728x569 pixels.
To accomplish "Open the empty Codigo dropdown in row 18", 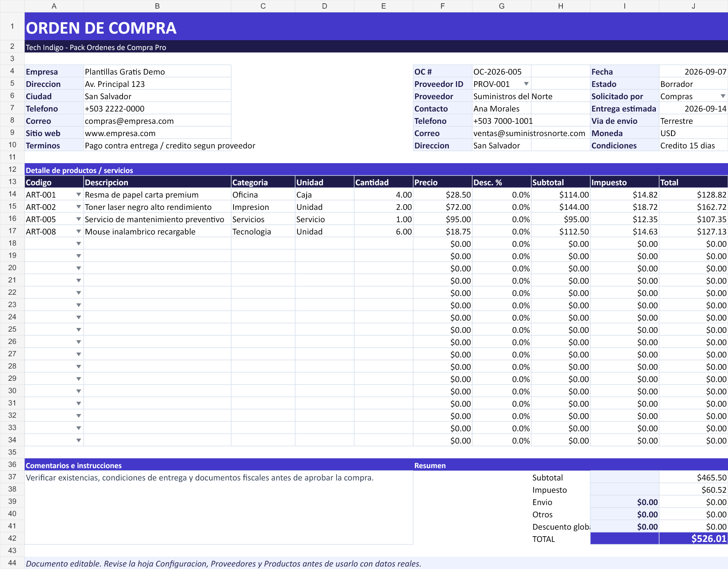I will [x=78, y=244].
